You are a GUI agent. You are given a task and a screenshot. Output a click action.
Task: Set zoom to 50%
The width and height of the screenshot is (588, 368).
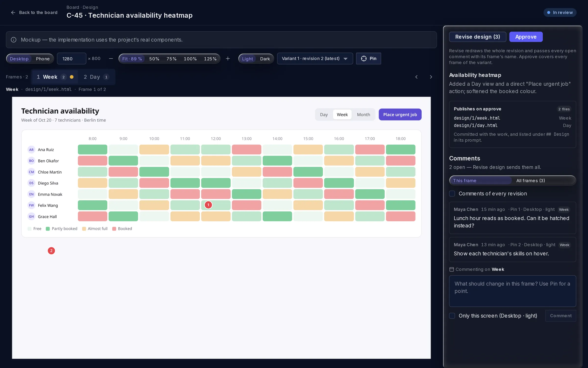pos(154,59)
